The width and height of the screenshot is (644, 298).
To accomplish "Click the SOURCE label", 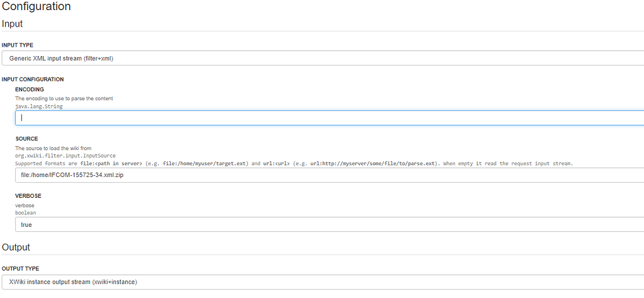I will click(26, 139).
